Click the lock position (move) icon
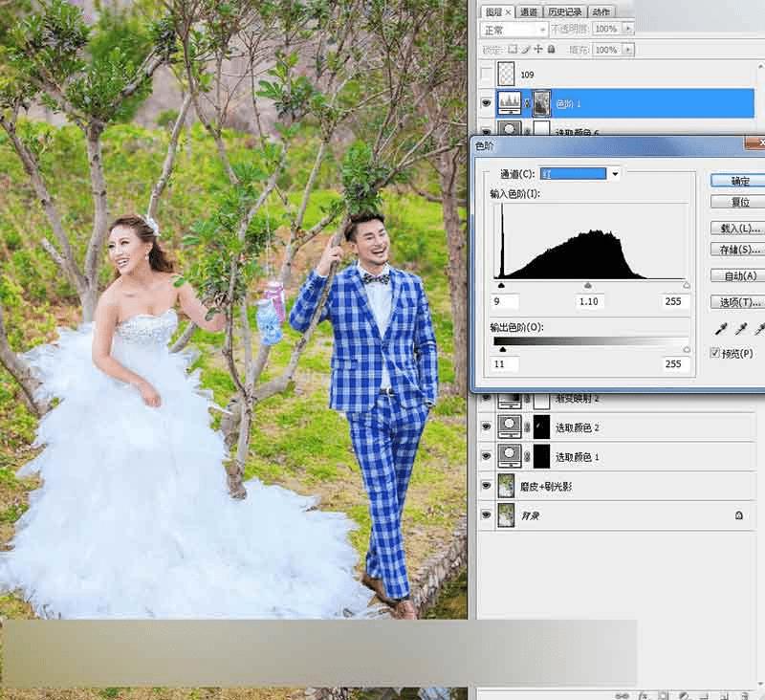This screenshot has height=700, width=765. 538,49
